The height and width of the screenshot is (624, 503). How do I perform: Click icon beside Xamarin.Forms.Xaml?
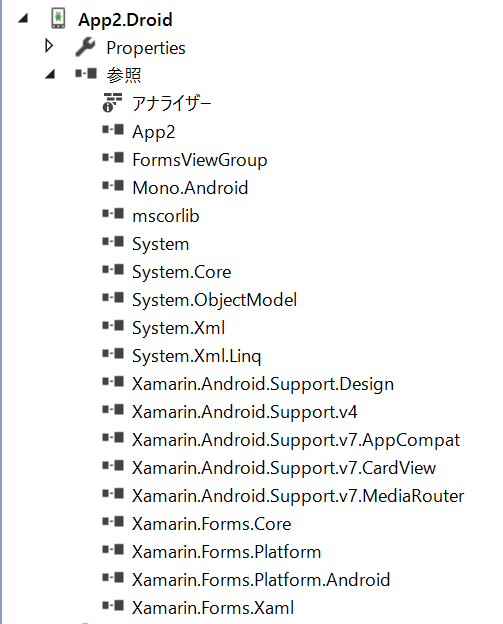pos(113,606)
